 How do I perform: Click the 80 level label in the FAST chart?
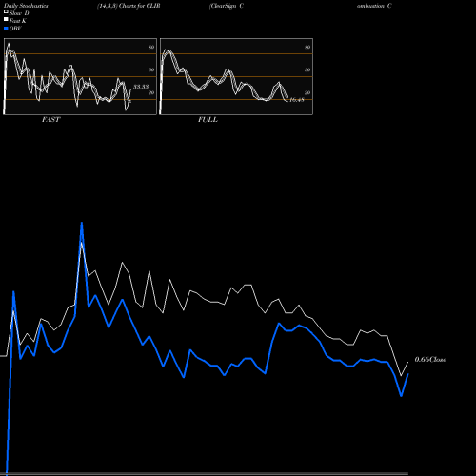click(151, 47)
